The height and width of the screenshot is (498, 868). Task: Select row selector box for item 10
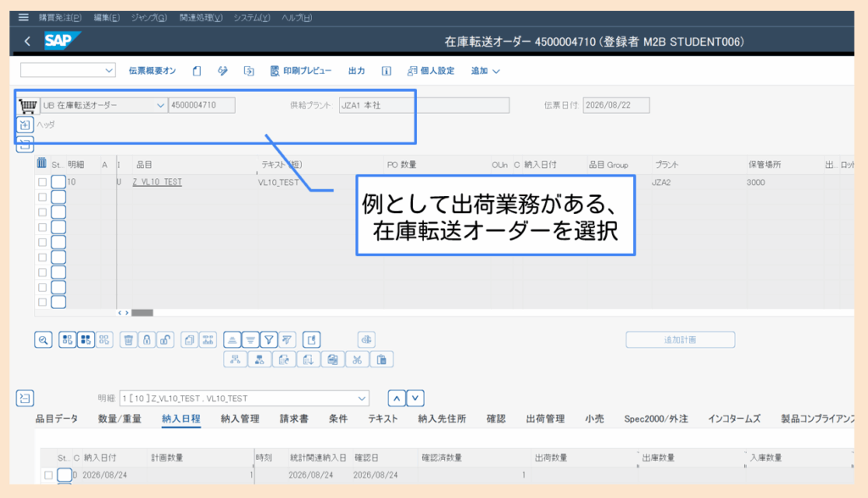pos(58,182)
